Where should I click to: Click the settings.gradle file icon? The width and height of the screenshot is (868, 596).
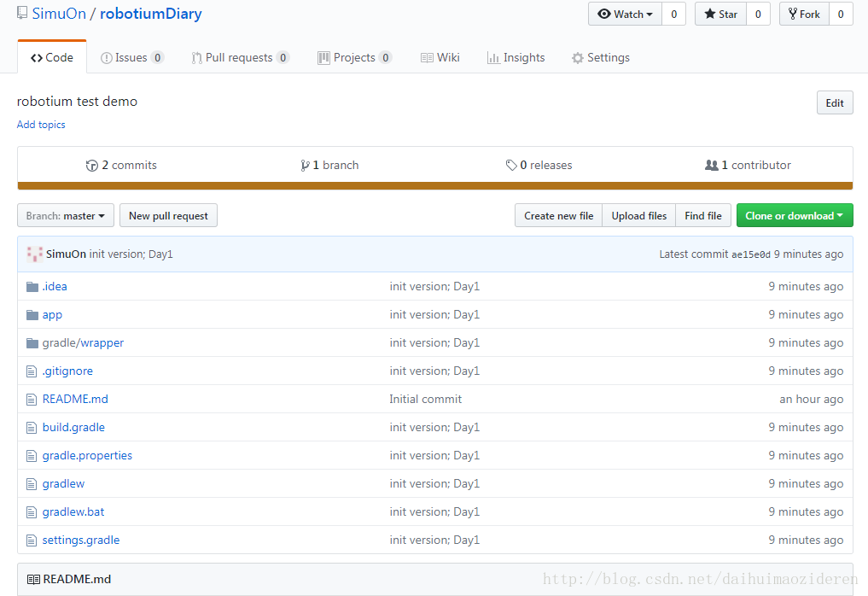[32, 540]
